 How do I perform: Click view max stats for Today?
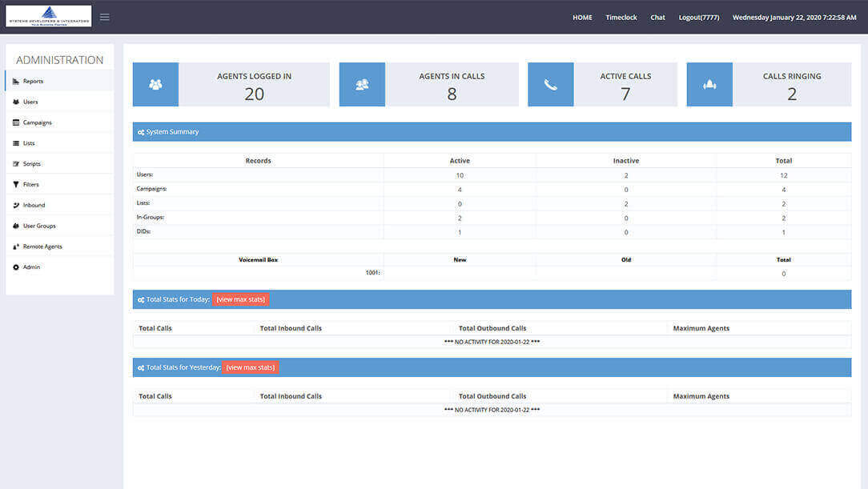[x=241, y=299]
